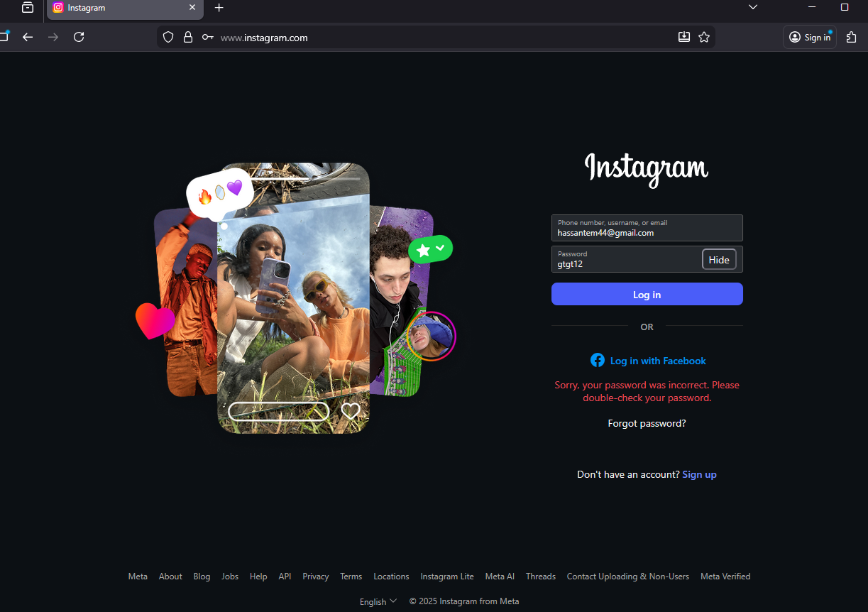Maximize the browser window

(845, 7)
